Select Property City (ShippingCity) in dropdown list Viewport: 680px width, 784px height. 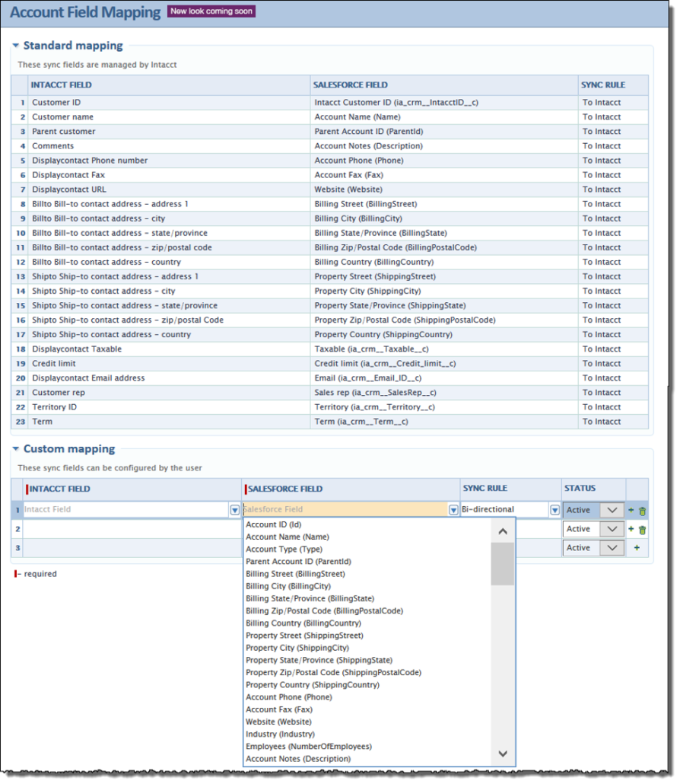coord(297,648)
